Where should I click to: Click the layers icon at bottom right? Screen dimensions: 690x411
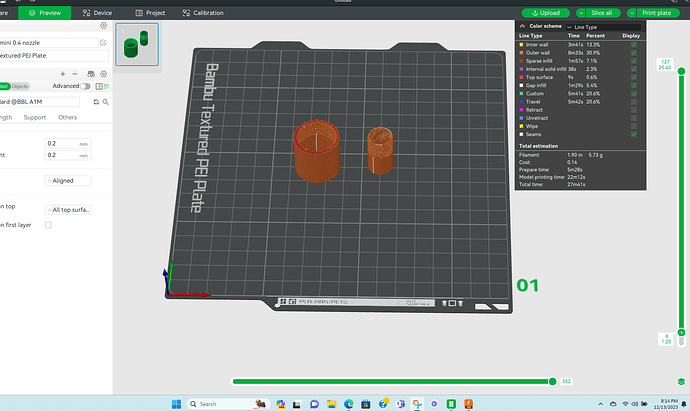click(681, 382)
